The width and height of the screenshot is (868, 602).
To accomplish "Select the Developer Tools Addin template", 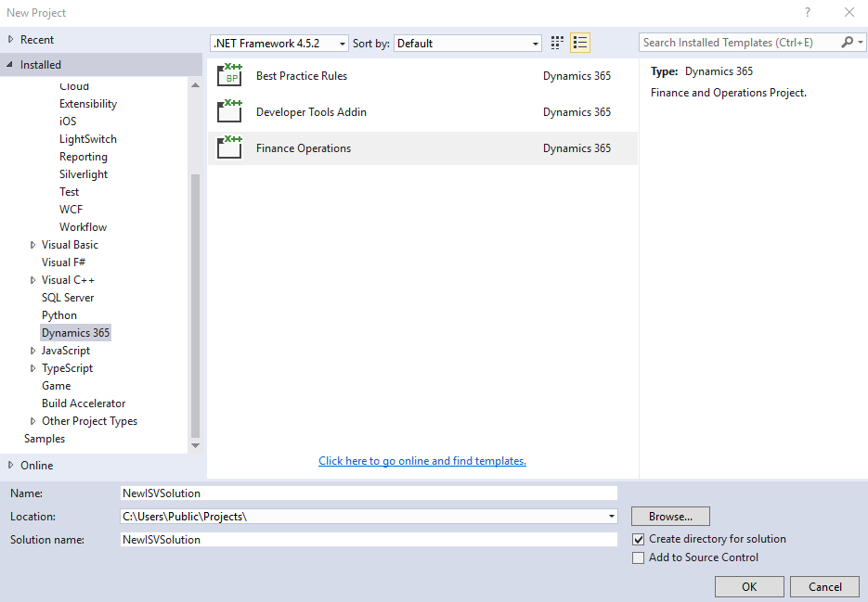I will [312, 111].
